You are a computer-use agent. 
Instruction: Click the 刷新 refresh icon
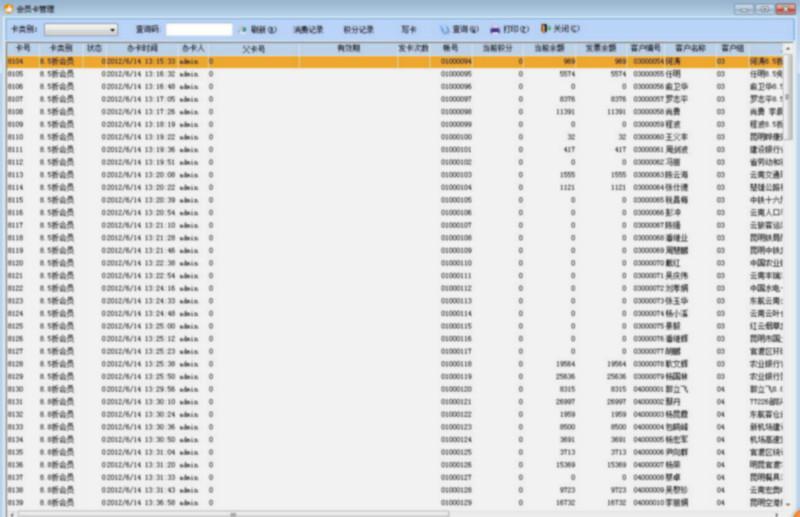point(243,30)
